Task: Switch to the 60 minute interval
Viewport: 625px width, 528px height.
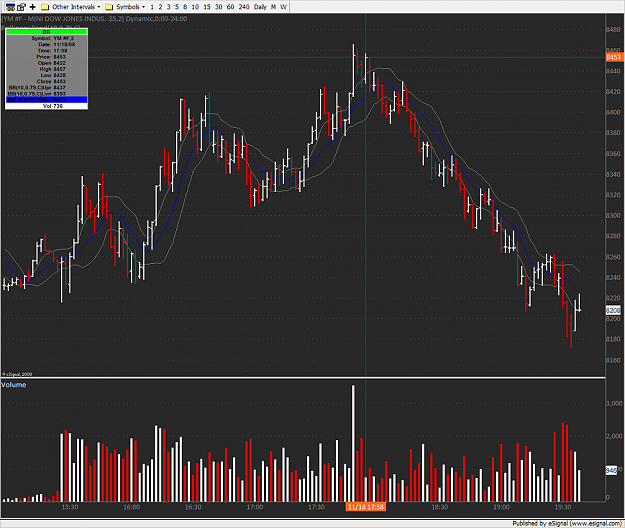Action: tap(230, 7)
